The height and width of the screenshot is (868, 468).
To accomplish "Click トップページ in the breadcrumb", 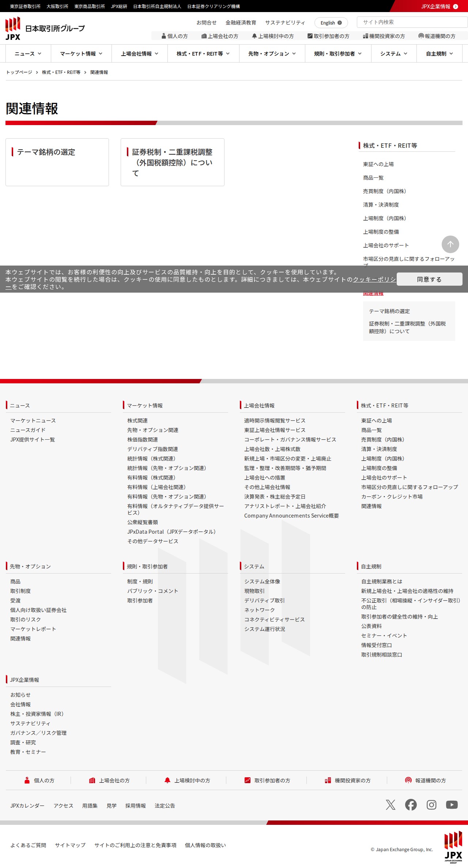I will (19, 72).
